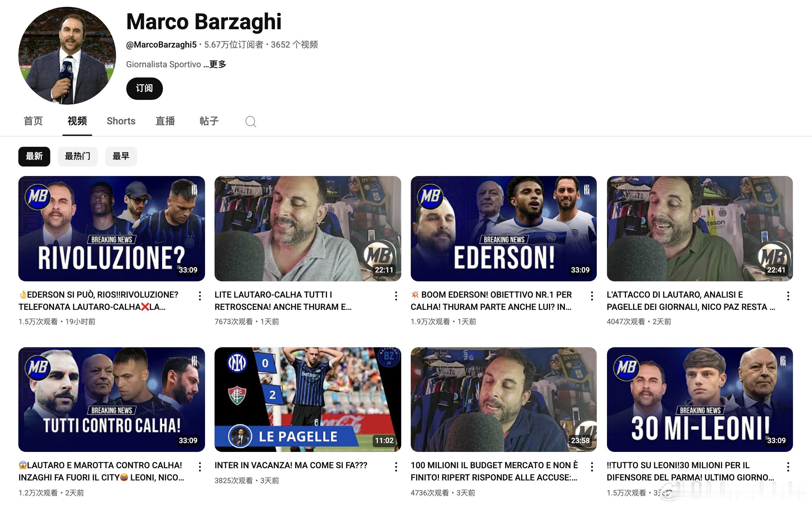The image size is (812, 509).
Task: Open title link !!TUTTO SU LEONI!30 MILIONI
Action: (691, 471)
